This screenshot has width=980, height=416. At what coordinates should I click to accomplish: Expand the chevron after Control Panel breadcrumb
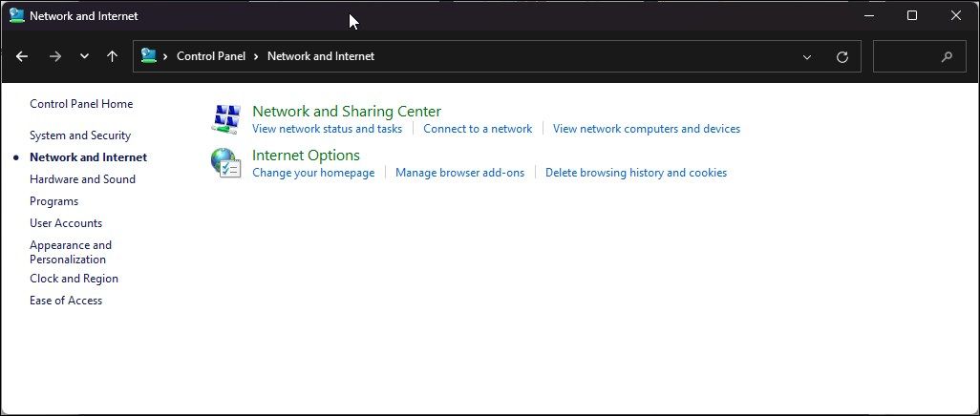[256, 56]
